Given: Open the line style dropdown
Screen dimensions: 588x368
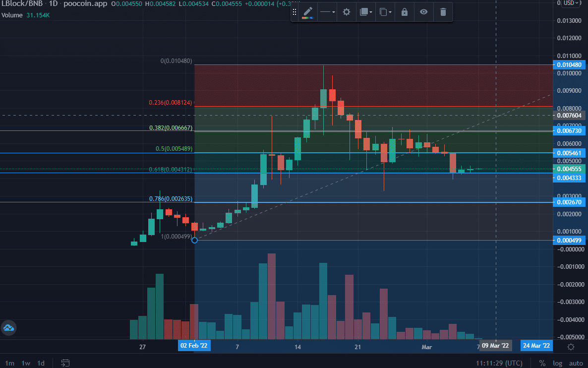Looking at the screenshot, I should (327, 12).
